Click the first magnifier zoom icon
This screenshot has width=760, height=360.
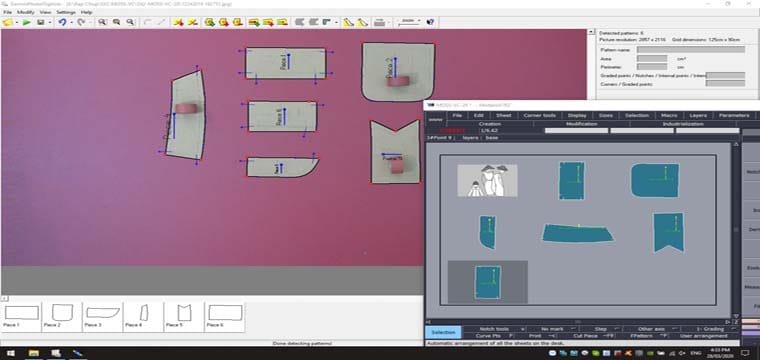(x=102, y=22)
